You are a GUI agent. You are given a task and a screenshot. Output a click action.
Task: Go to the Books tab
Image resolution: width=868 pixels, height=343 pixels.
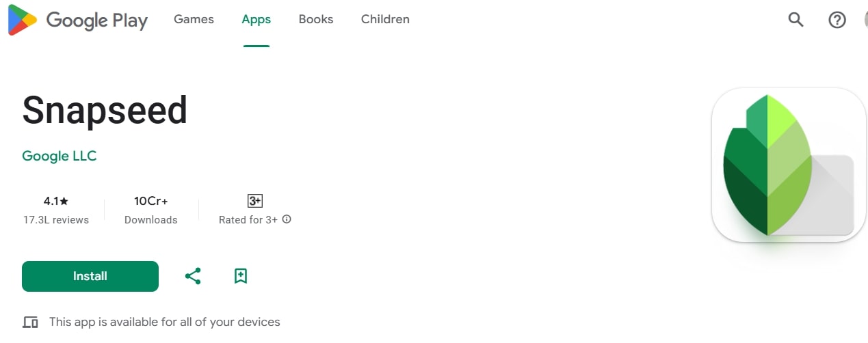coord(316,19)
